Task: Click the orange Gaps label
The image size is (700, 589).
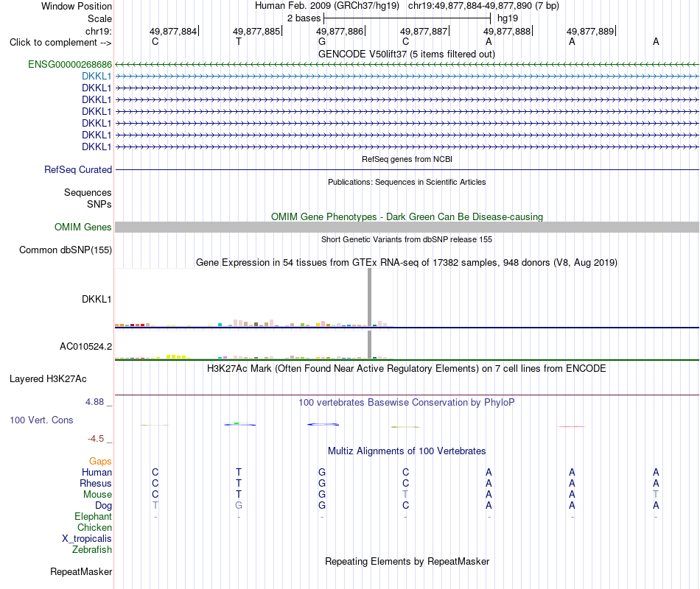Action: click(x=100, y=461)
